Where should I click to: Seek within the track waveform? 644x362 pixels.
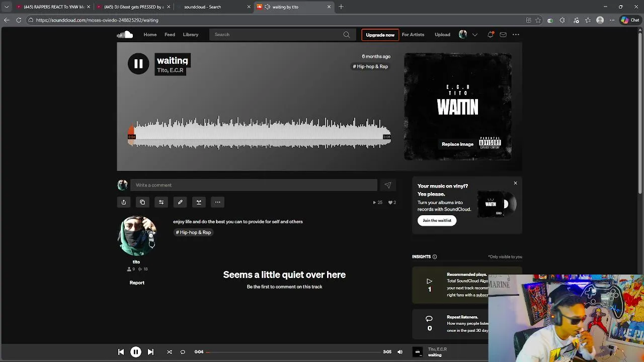tap(260, 133)
